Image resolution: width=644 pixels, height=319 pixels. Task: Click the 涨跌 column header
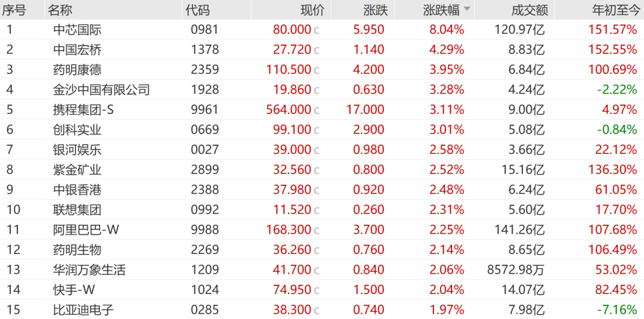[376, 10]
